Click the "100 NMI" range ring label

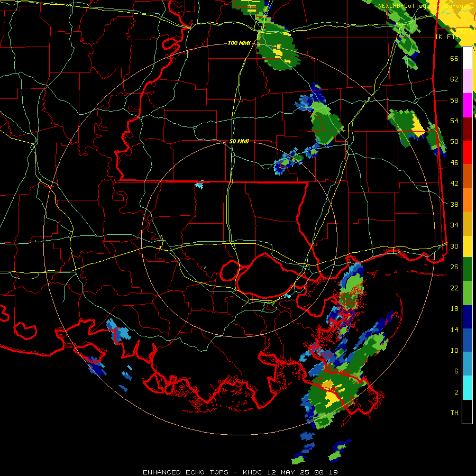click(239, 43)
